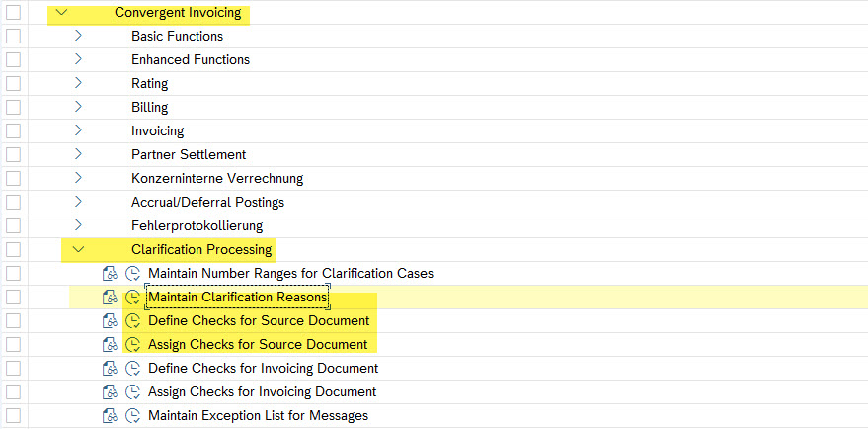The image size is (868, 429).
Task: Open documentation icon for Define Checks for Invoicing Document
Action: point(110,369)
